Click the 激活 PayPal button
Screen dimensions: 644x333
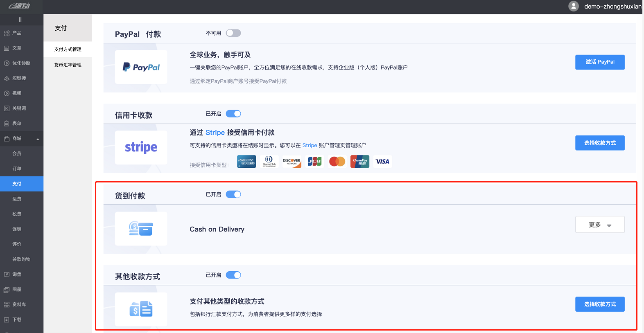(600, 62)
